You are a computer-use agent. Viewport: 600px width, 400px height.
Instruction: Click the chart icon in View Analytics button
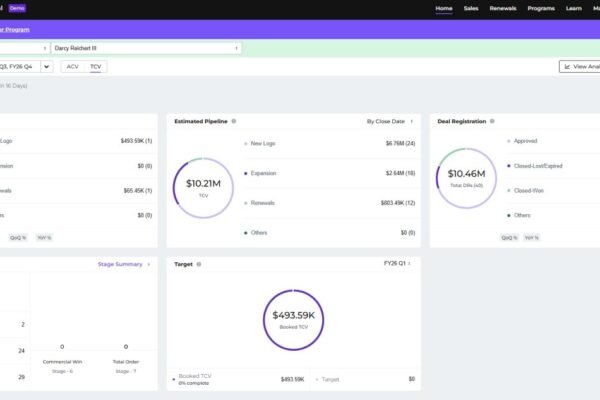pos(568,67)
